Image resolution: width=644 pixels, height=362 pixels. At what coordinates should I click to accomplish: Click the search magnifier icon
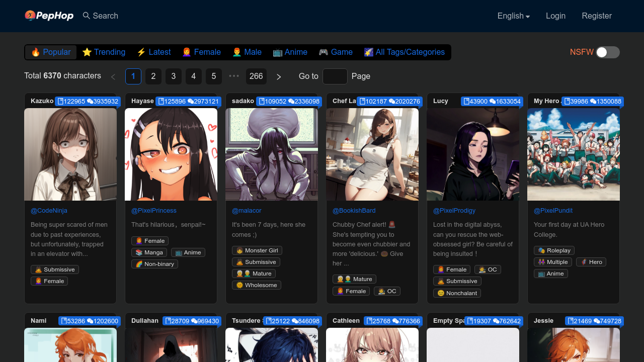coord(86,16)
